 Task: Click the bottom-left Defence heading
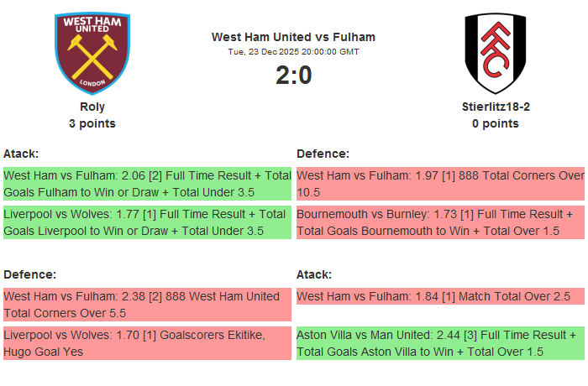click(29, 274)
